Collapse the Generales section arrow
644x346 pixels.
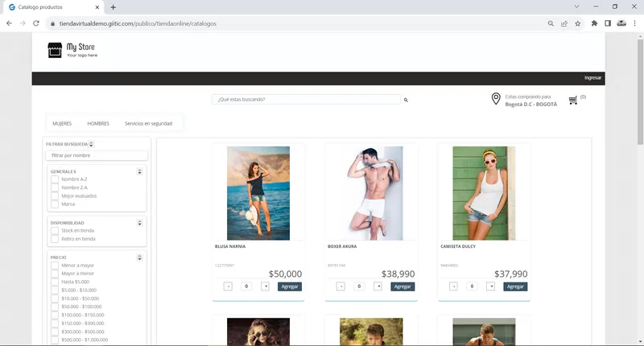tap(139, 171)
